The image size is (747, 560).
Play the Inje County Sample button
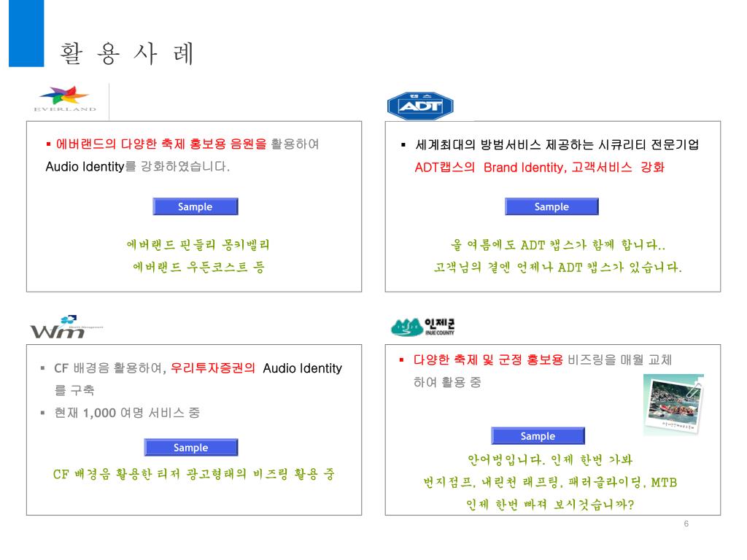(538, 436)
